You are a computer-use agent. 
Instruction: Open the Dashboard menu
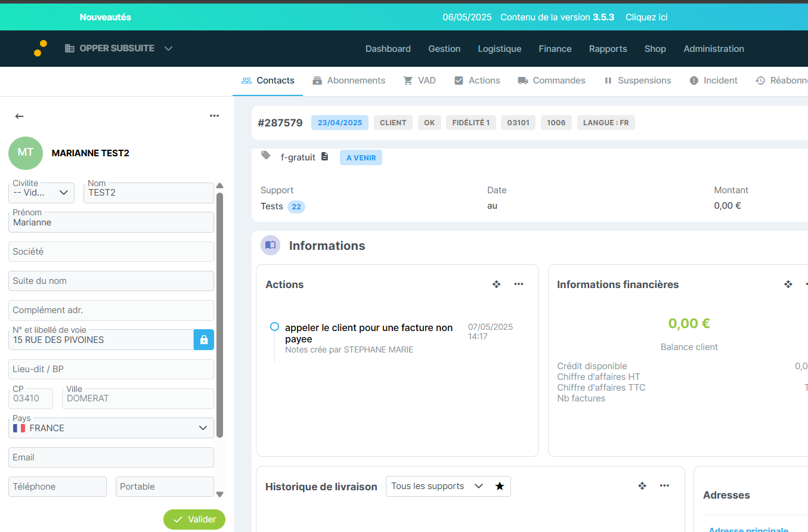point(388,49)
